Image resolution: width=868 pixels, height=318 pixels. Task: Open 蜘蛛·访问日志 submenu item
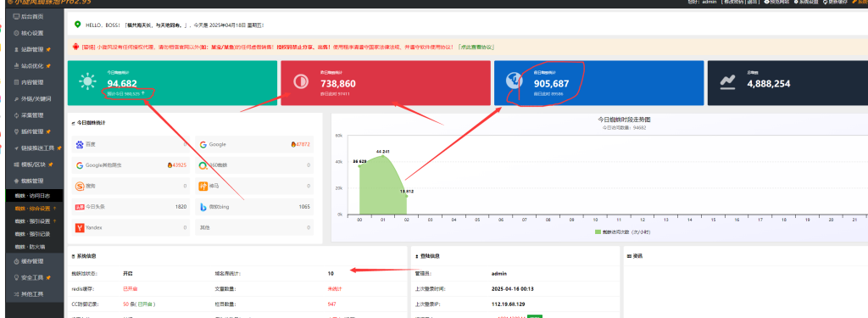(32, 196)
